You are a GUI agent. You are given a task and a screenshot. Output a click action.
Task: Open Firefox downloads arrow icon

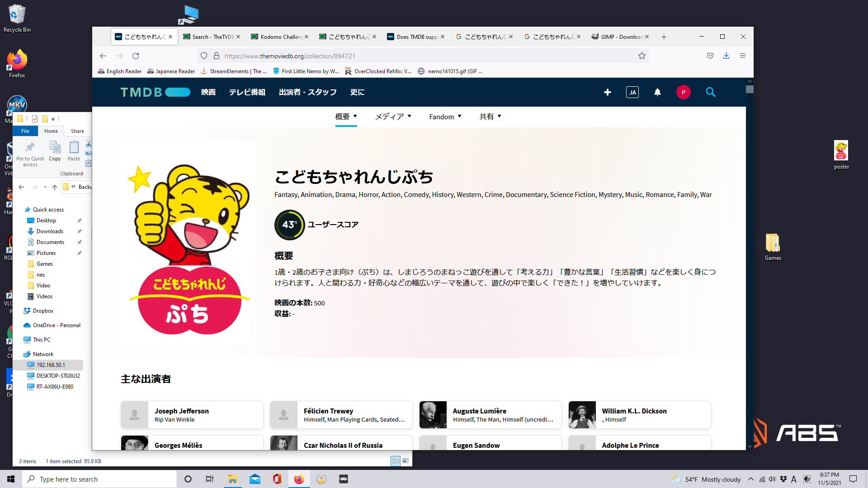pos(726,56)
